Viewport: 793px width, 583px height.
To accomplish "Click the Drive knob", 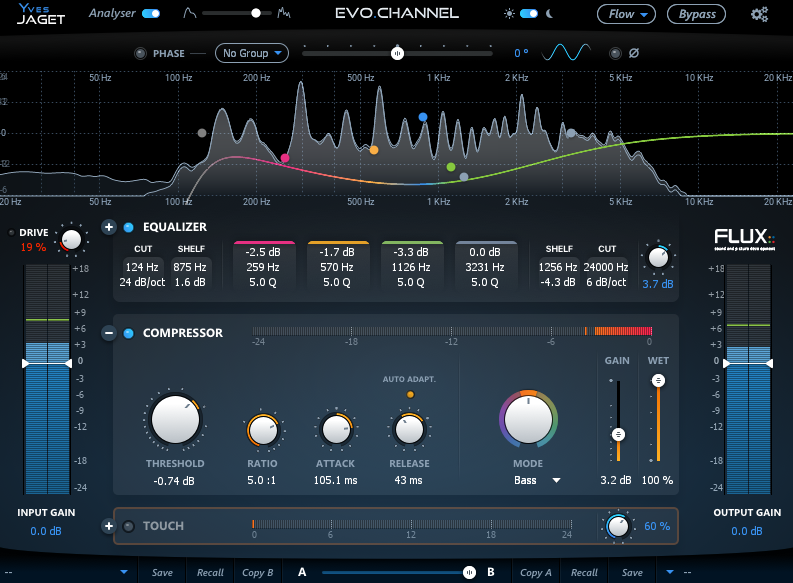I will pos(71,240).
